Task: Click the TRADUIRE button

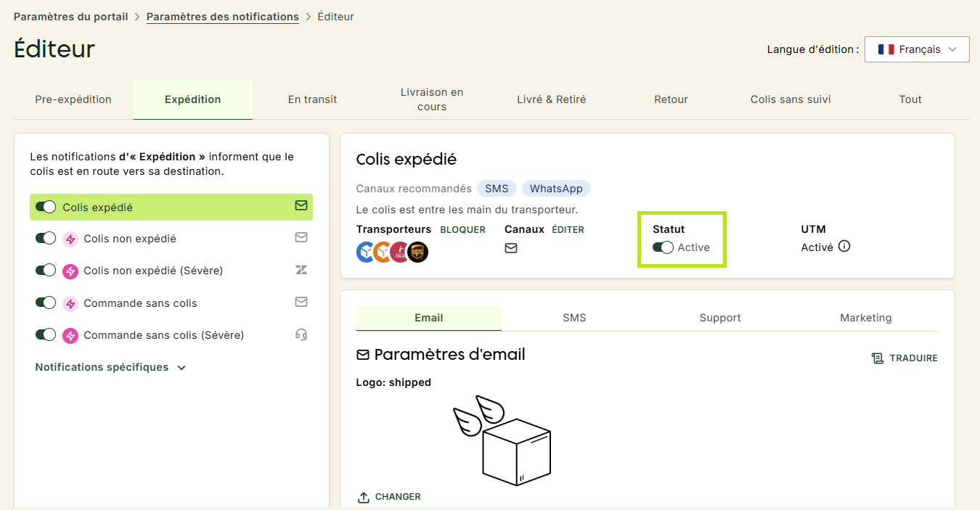Action: [x=905, y=358]
